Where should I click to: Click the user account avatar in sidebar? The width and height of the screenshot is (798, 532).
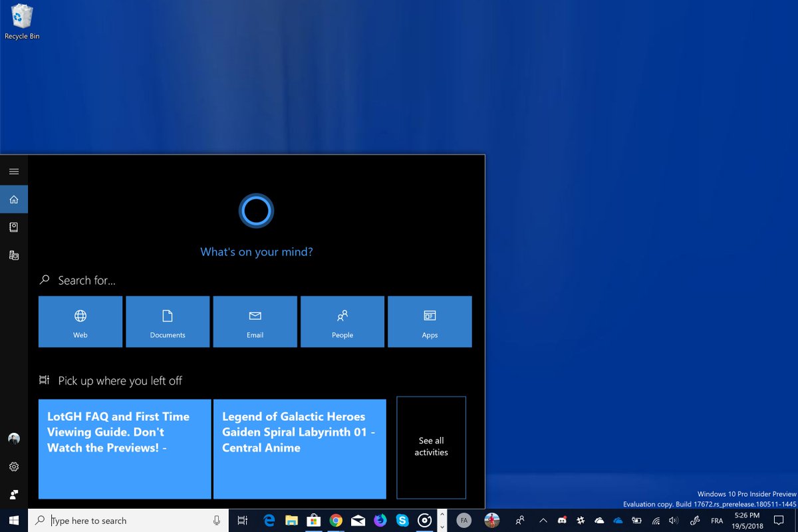click(x=14, y=438)
